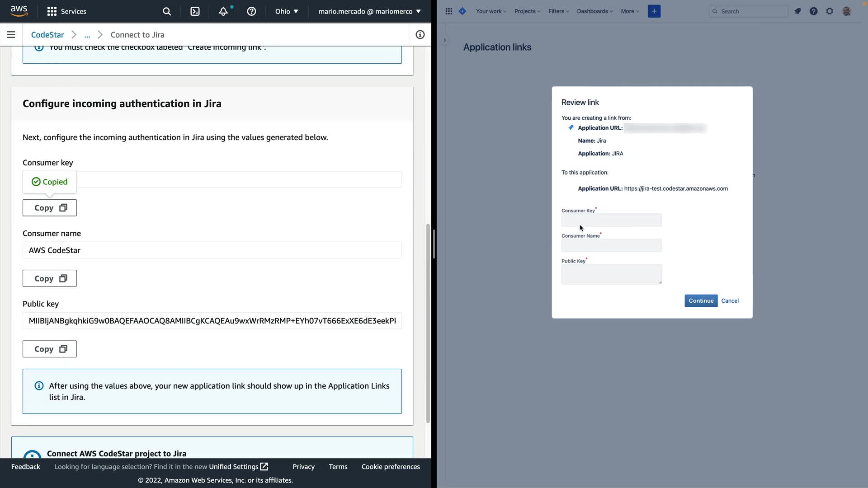Click the CodeStar breadcrumb link
The image size is (868, 488).
point(47,35)
